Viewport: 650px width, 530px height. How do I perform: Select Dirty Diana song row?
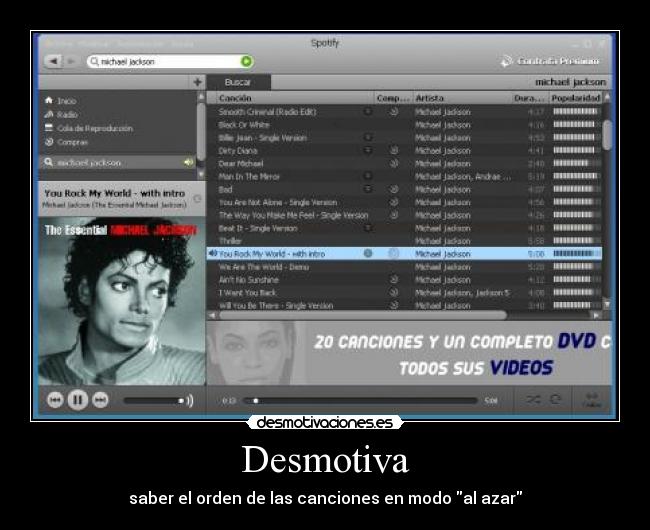[x=404, y=150]
